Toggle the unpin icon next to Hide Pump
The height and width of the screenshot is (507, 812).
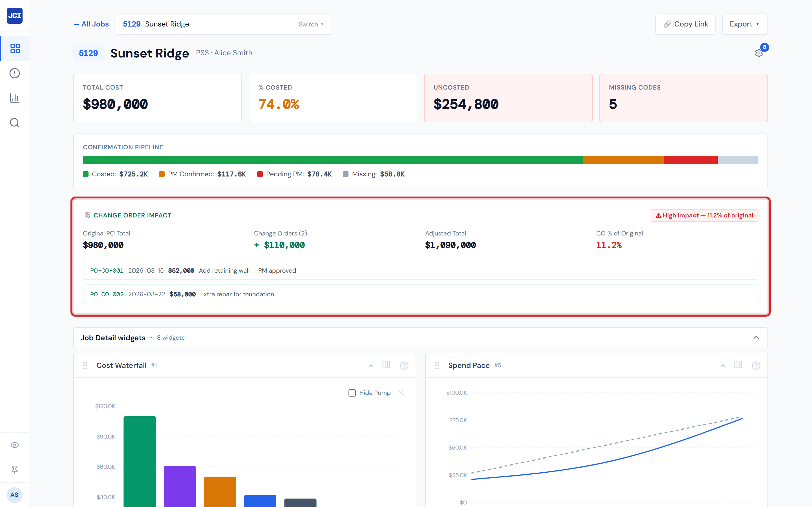click(401, 393)
